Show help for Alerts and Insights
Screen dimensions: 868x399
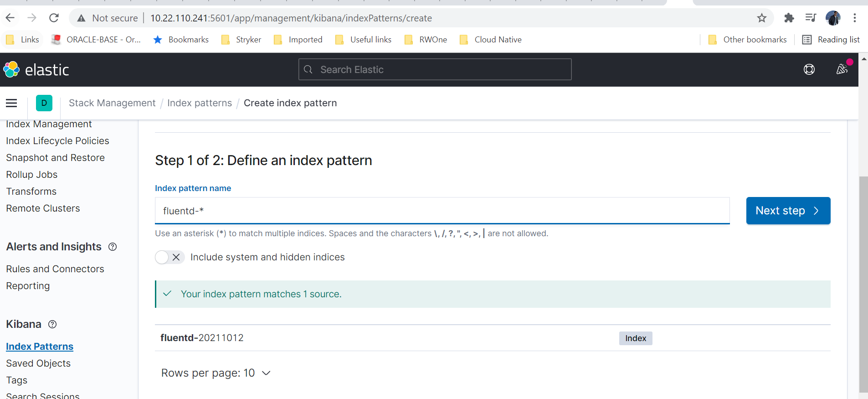[113, 247]
